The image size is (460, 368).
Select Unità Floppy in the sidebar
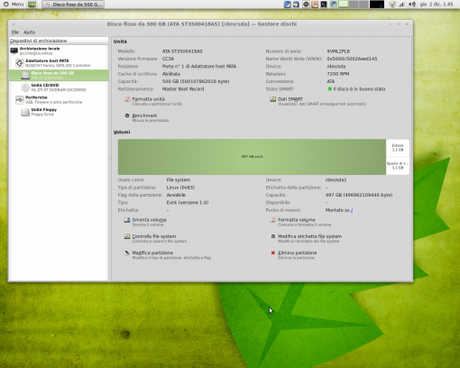click(x=59, y=112)
